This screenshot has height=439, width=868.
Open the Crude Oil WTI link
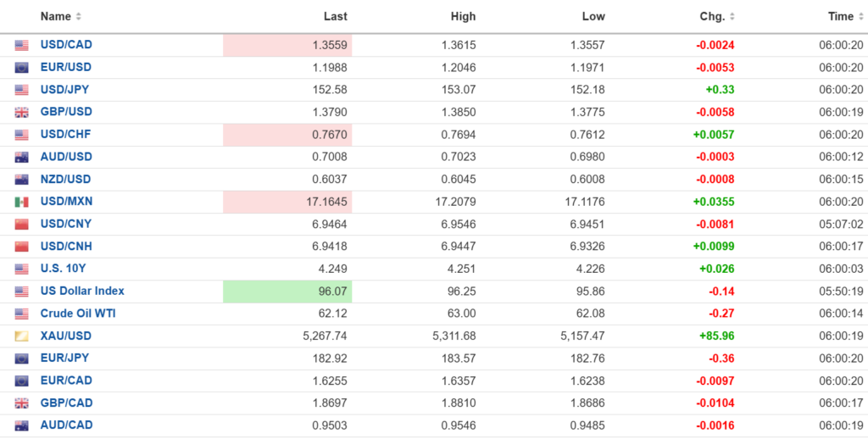[78, 314]
